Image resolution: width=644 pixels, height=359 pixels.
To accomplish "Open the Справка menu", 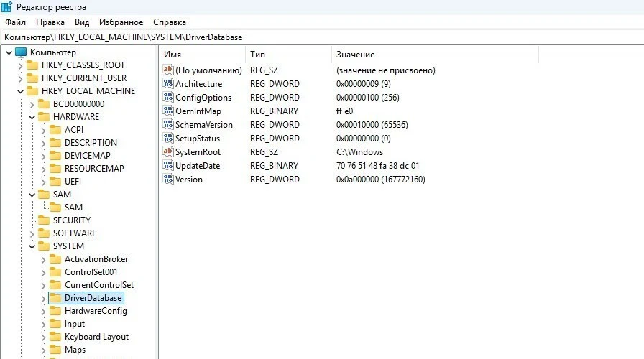I will 170,22.
